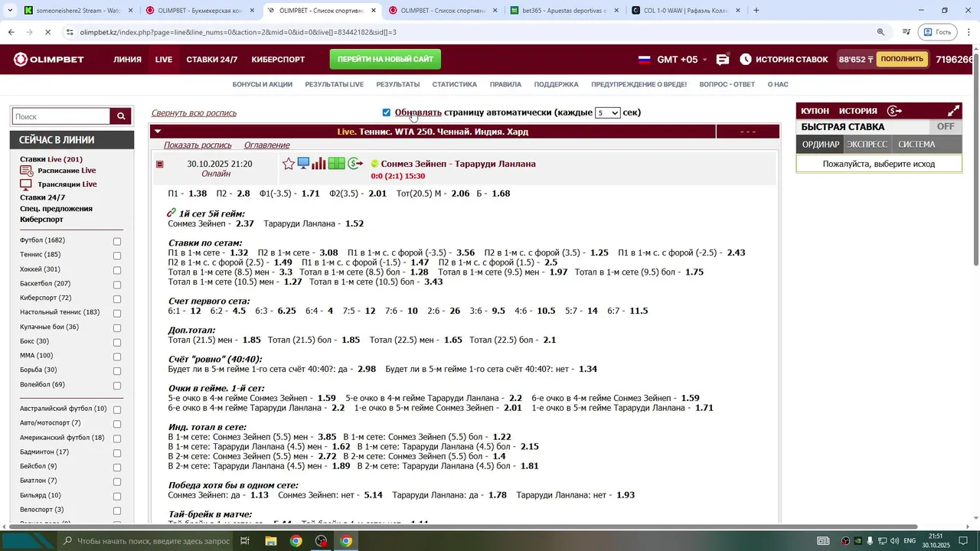
Task: Click the volume icon in system tray
Action: pos(893,541)
